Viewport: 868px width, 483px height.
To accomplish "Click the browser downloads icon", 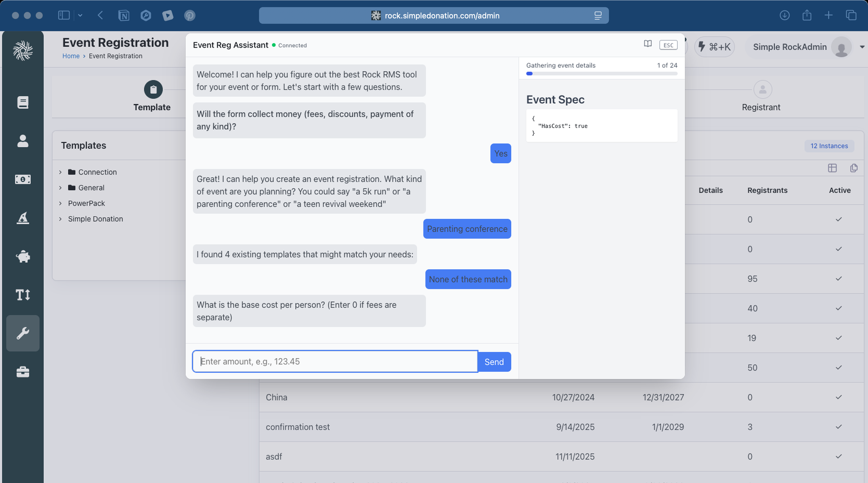I will pos(785,15).
